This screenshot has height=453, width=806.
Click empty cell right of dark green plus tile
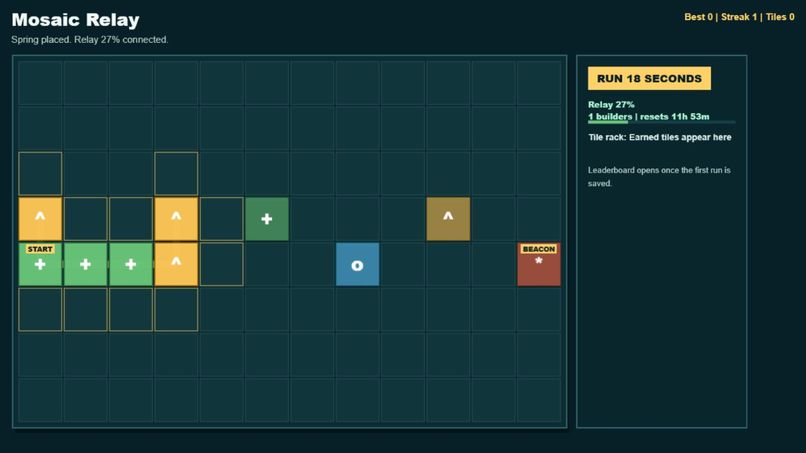(x=312, y=219)
